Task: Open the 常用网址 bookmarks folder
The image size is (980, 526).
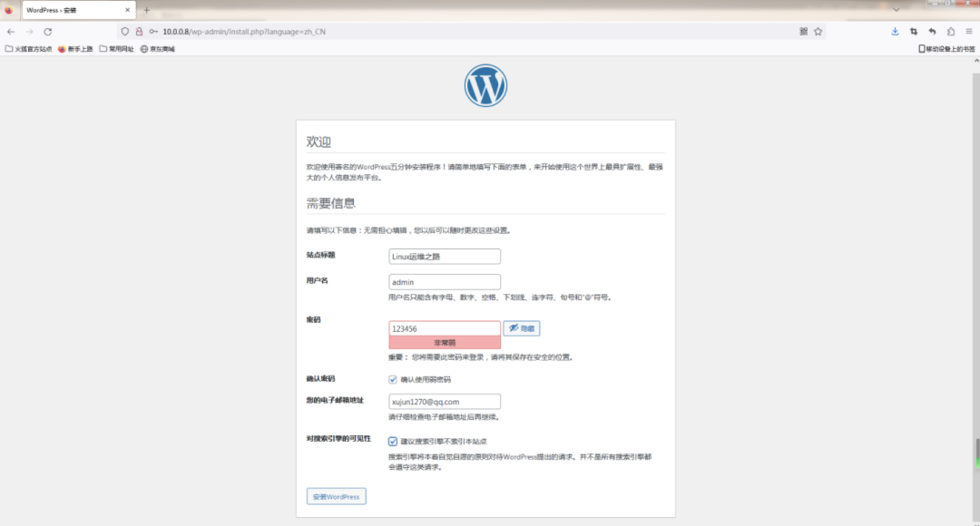Action: pyautogui.click(x=116, y=49)
